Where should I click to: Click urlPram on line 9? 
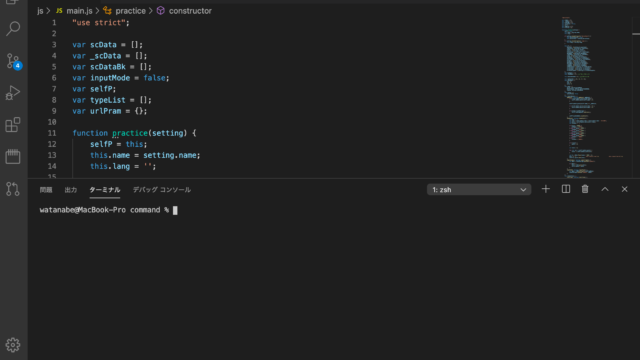tap(106, 111)
